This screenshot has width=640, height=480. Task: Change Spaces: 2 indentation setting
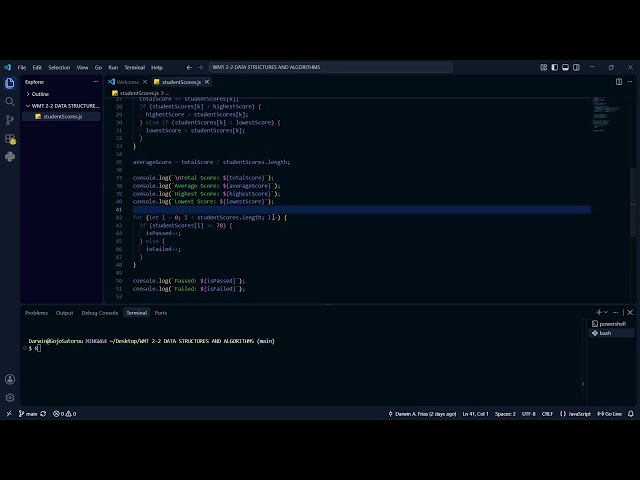tap(505, 414)
